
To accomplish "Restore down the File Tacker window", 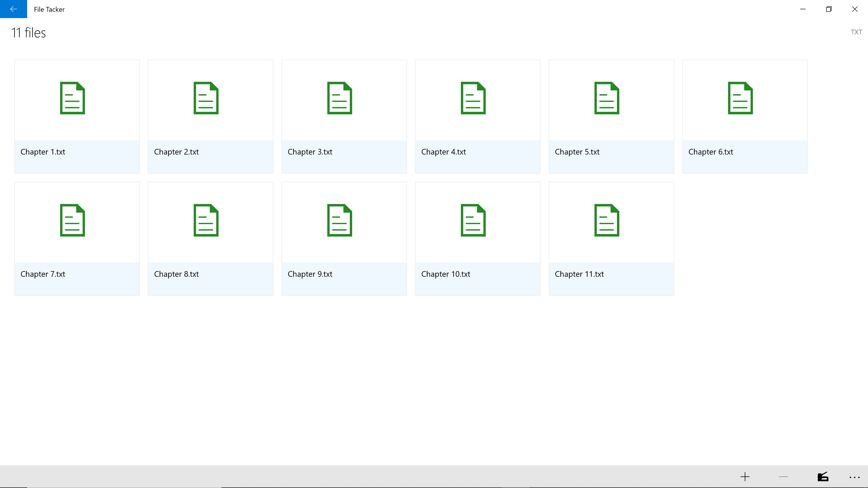I will 829,9.
